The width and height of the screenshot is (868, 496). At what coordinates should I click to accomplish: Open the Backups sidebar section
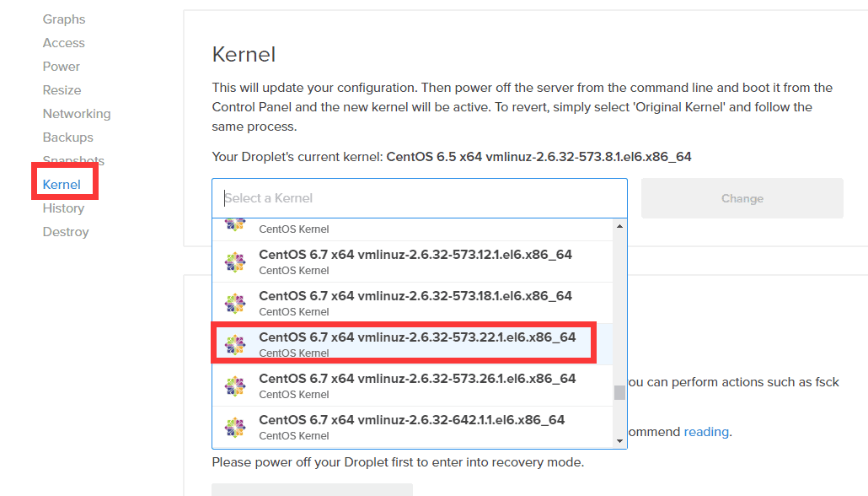[67, 137]
